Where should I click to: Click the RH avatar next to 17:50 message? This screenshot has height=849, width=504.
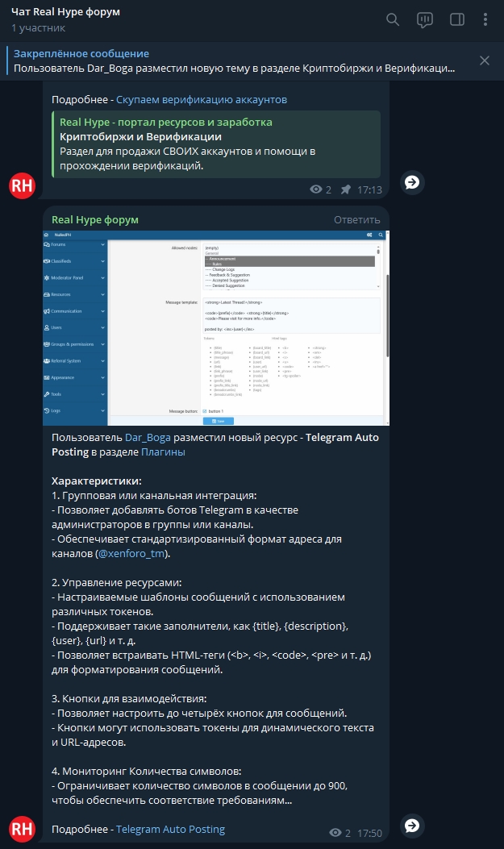[23, 830]
